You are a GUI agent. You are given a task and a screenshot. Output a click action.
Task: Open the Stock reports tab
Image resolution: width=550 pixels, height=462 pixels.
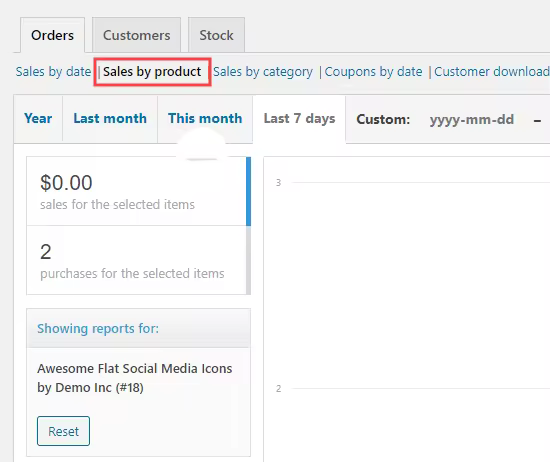(216, 35)
